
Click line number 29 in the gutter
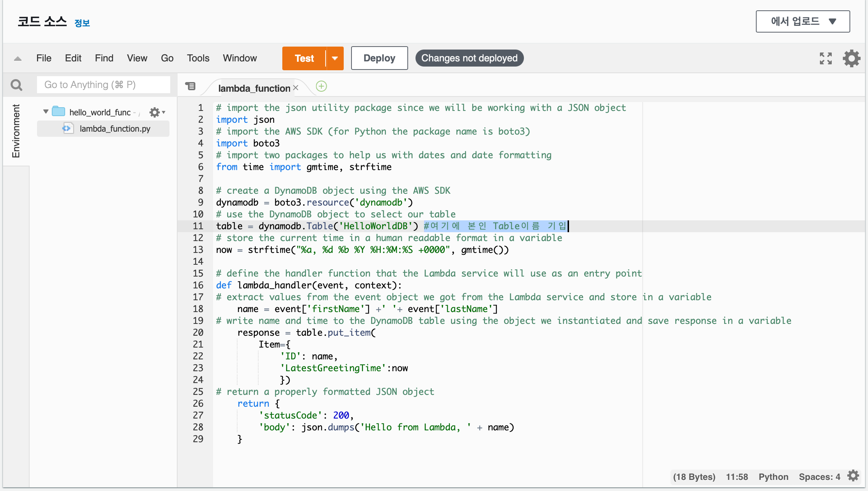[198, 439]
